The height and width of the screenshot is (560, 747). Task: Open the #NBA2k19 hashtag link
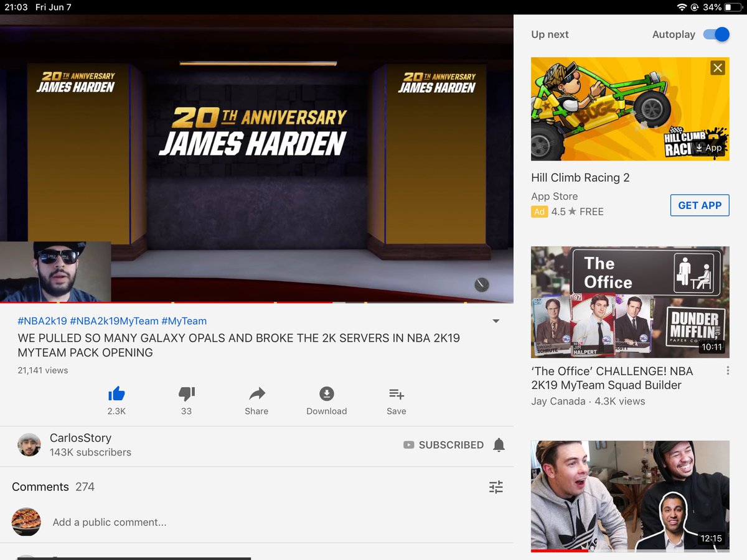[42, 321]
